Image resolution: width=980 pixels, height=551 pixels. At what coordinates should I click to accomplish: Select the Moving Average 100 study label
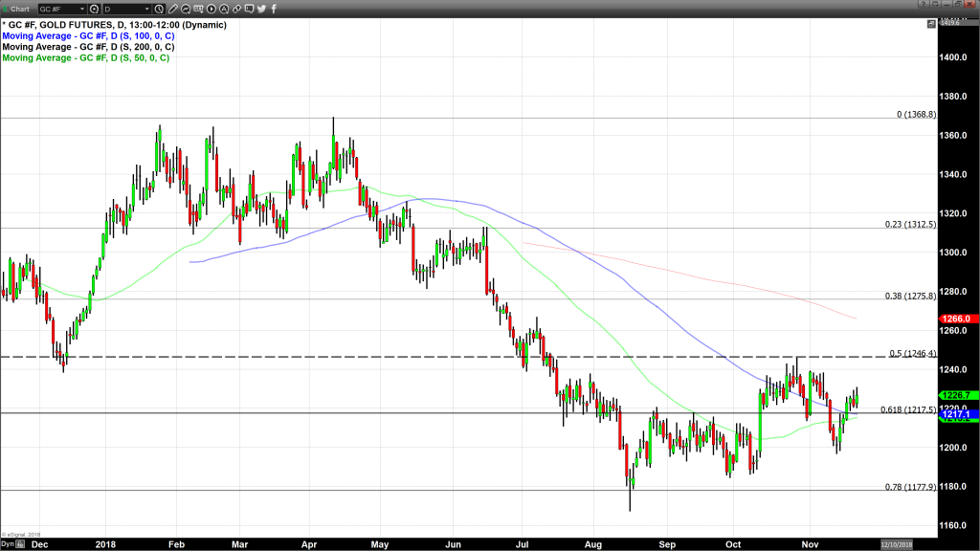coord(88,35)
